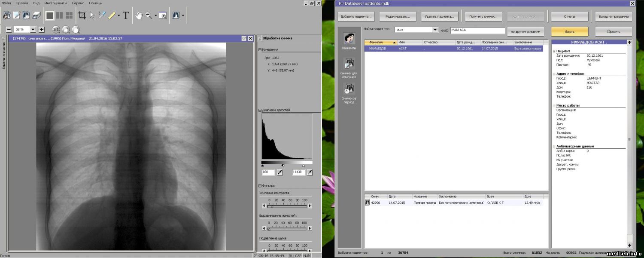
Task: Pick the arrow pointer tool
Action: point(92,15)
